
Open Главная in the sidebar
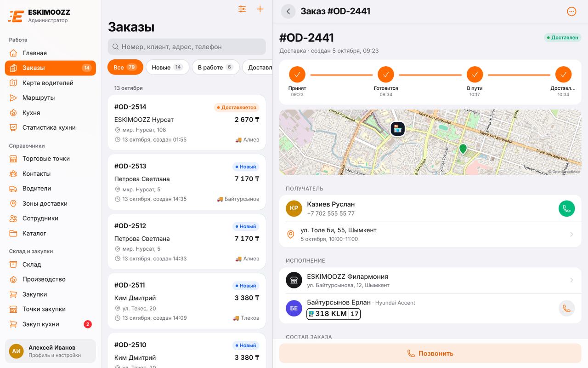click(x=51, y=53)
